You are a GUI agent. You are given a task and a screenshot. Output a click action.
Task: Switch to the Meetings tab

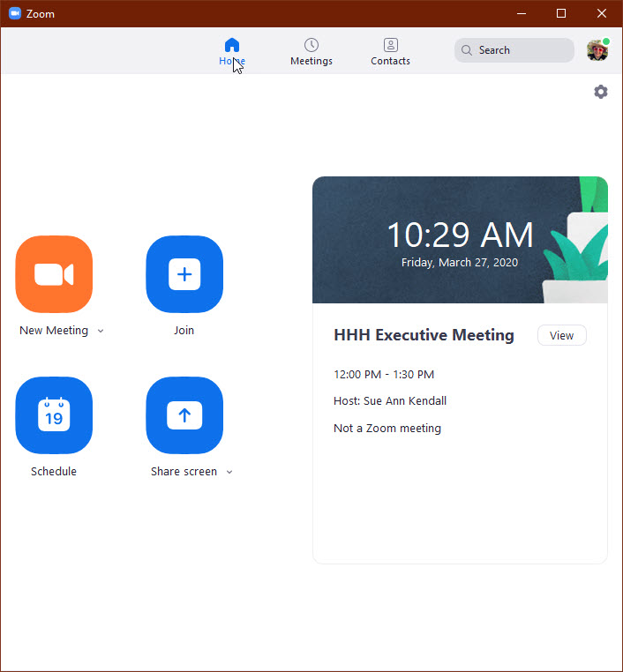click(311, 51)
